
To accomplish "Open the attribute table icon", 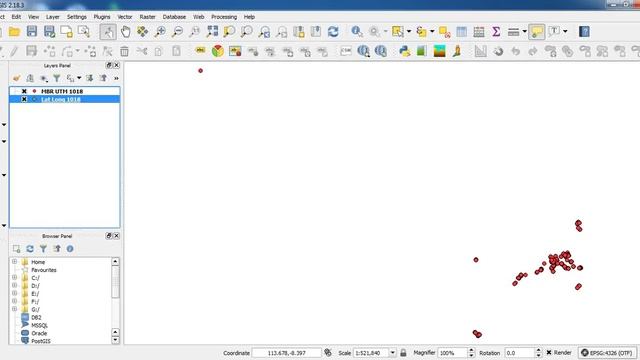I will tap(462, 32).
